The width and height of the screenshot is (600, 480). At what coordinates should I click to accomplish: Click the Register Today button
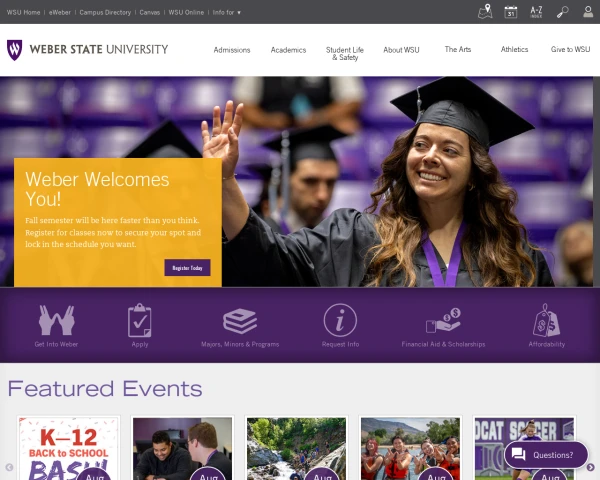[x=188, y=268]
